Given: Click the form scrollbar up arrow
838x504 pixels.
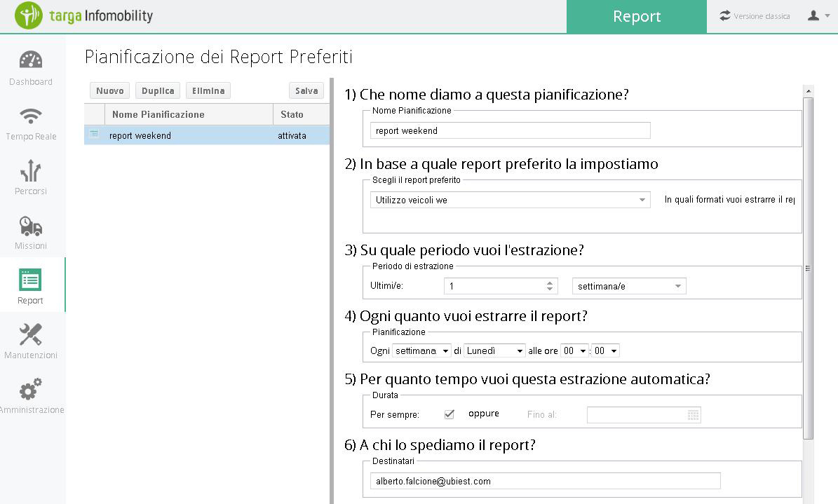Looking at the screenshot, I should pyautogui.click(x=809, y=91).
